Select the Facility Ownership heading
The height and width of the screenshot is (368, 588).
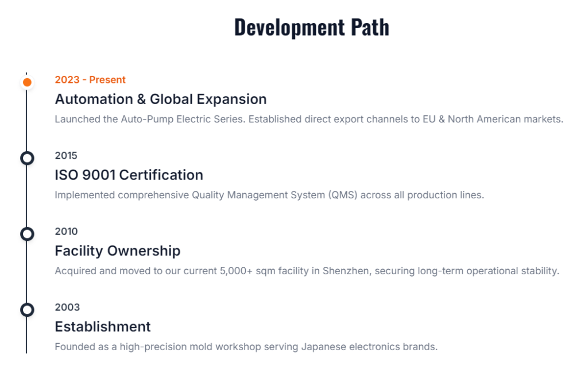point(117,251)
